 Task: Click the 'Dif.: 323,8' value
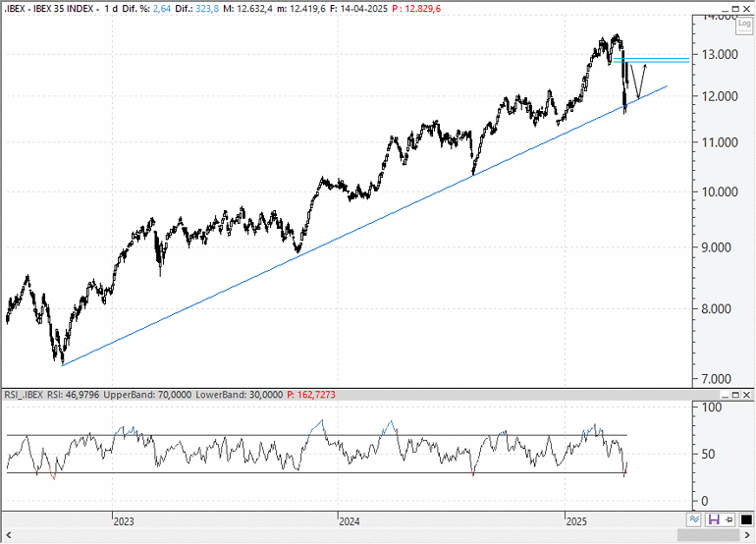196,9
